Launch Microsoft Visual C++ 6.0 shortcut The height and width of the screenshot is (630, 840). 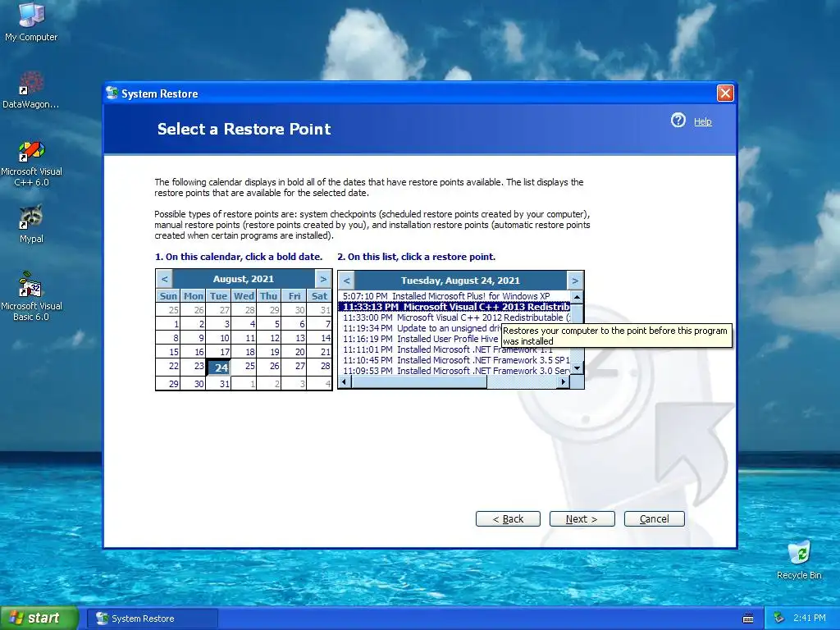[x=31, y=163]
